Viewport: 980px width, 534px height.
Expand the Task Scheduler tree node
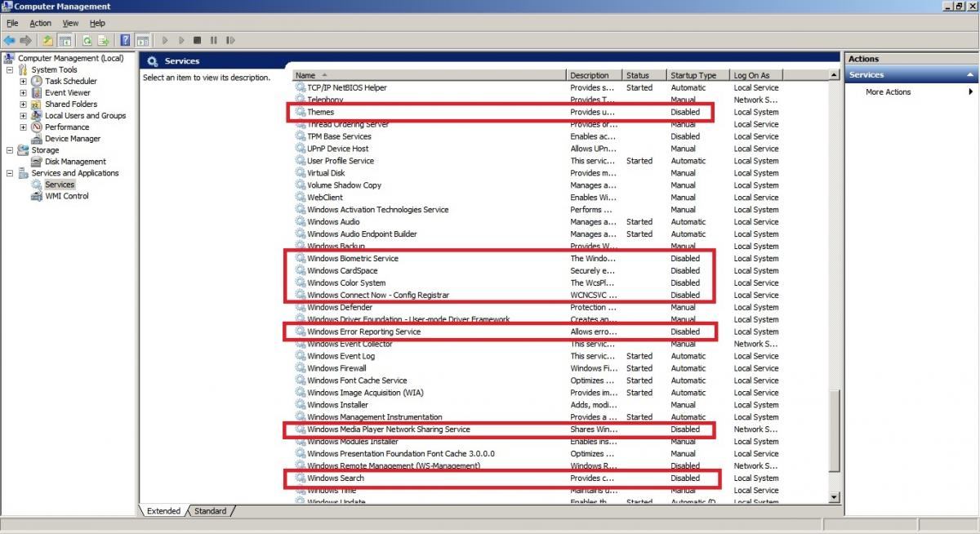click(x=24, y=82)
